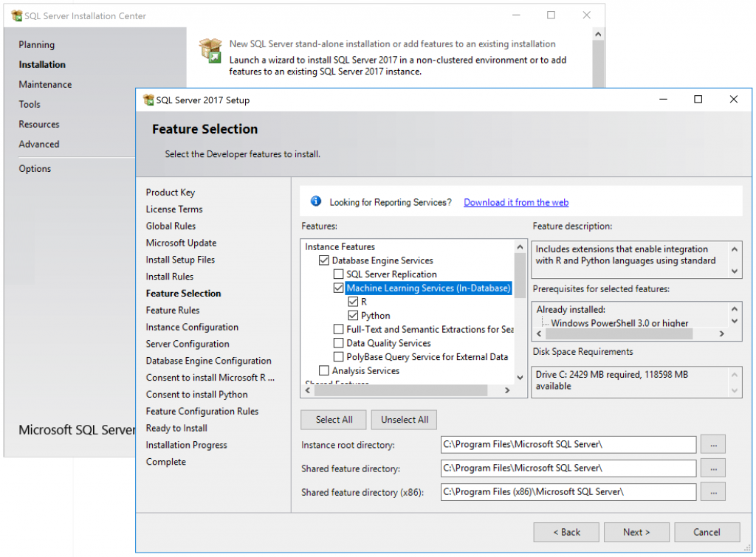Click prerequisites box scroll left arrow
The width and height of the screenshot is (756, 557).
(539, 333)
